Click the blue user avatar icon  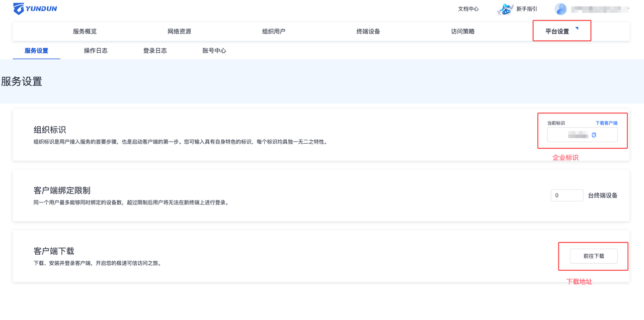(x=560, y=9)
